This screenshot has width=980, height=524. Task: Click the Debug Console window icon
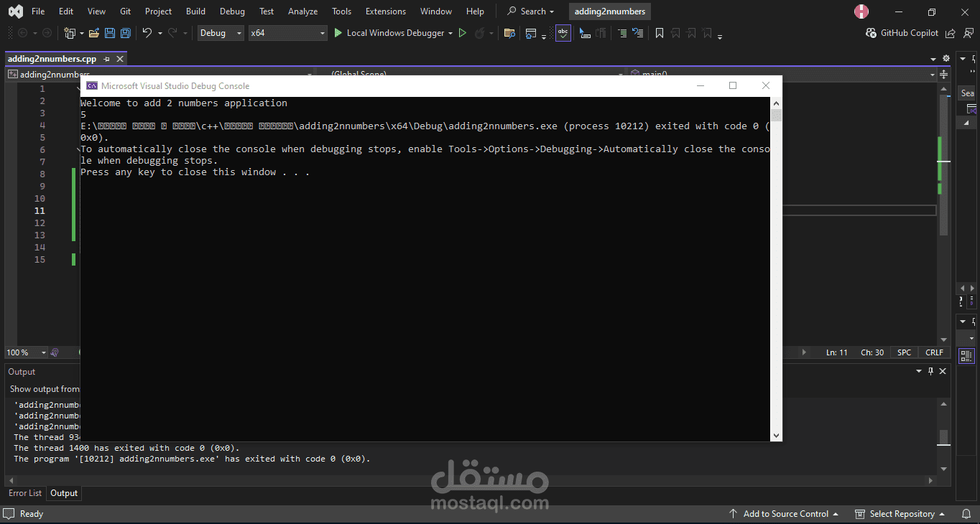(x=92, y=86)
